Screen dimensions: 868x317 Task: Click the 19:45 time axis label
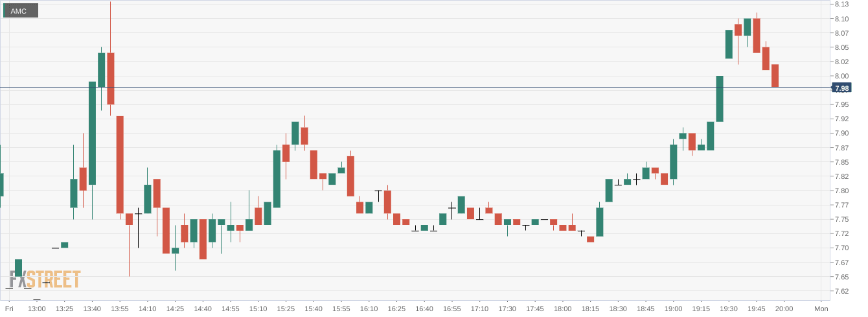pos(757,308)
